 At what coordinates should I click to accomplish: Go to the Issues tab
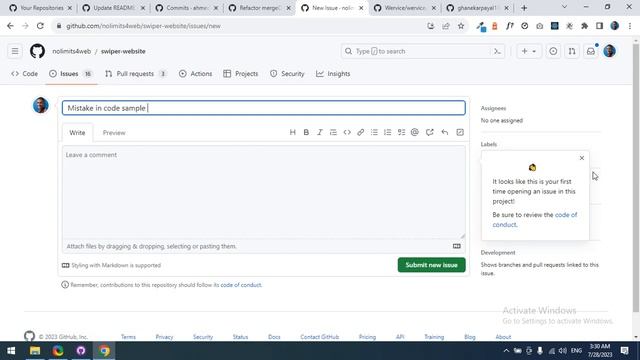(71, 74)
